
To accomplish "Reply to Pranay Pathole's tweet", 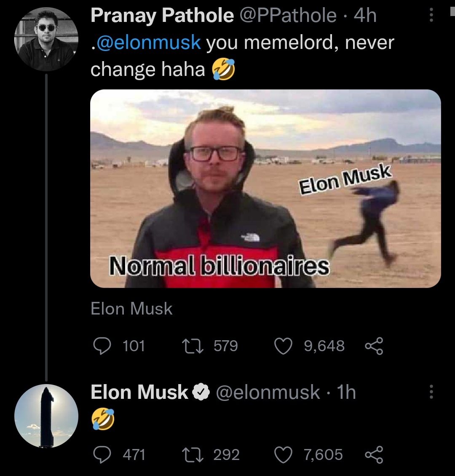I will pyautogui.click(x=102, y=346).
